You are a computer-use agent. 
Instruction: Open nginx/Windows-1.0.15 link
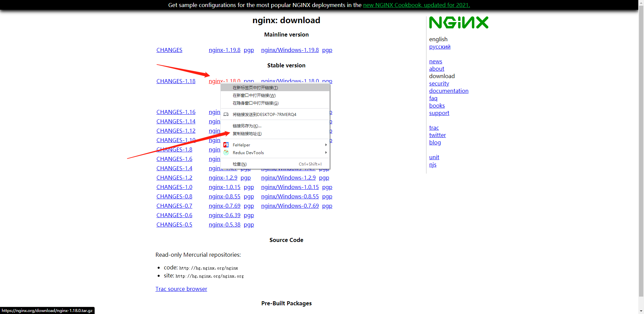[290, 187]
